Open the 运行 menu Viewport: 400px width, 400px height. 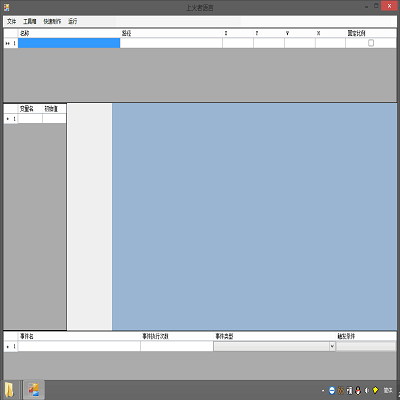point(72,21)
